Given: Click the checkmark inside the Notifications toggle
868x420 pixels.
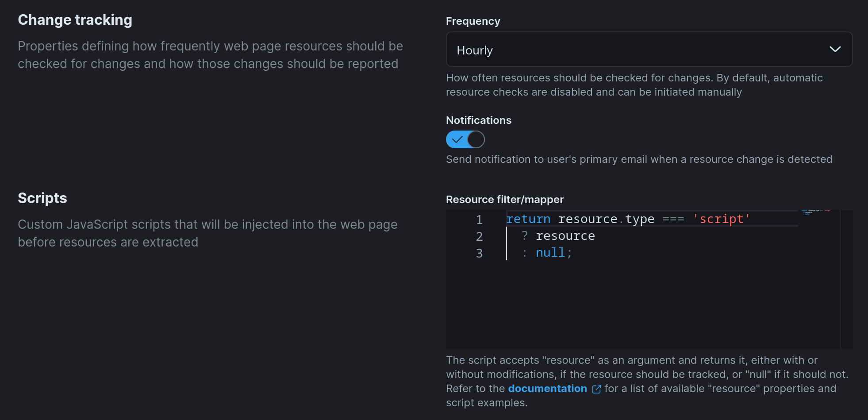Looking at the screenshot, I should [458, 139].
